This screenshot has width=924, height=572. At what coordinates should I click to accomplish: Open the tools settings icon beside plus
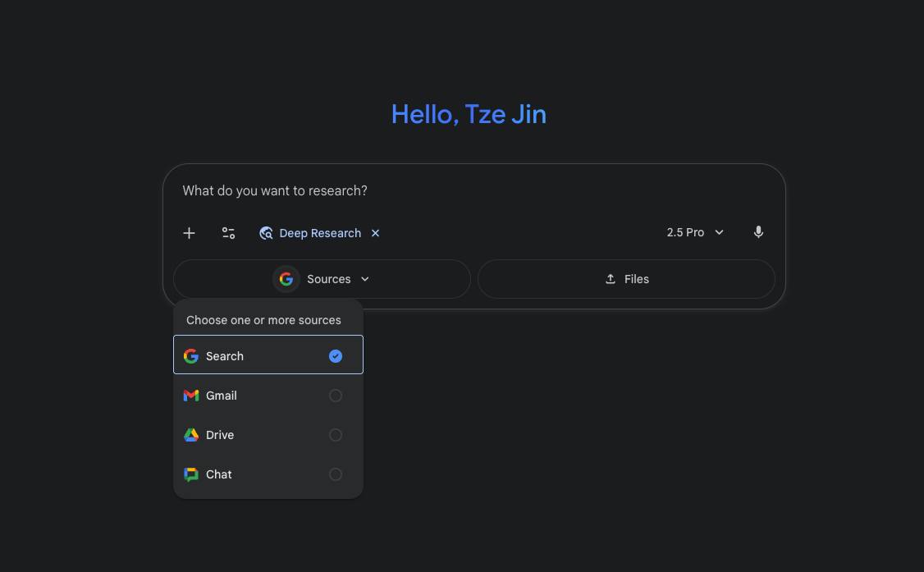tap(228, 232)
